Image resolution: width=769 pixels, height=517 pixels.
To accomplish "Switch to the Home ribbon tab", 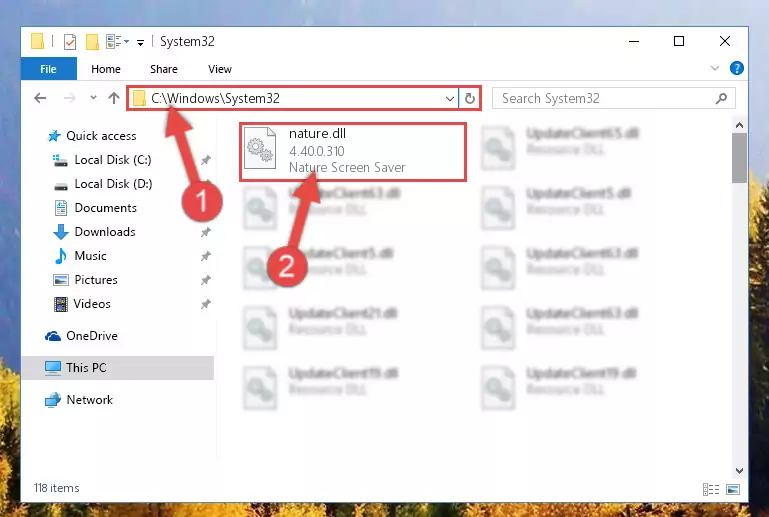I will pyautogui.click(x=106, y=69).
